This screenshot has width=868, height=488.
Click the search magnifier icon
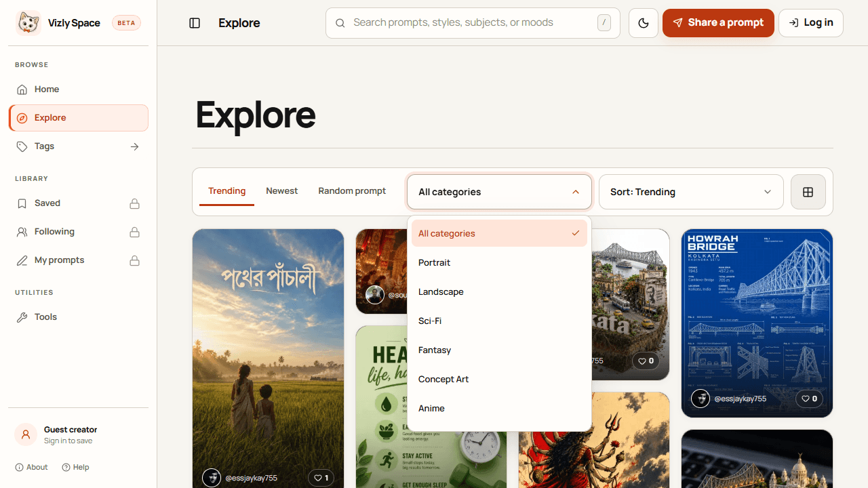340,23
